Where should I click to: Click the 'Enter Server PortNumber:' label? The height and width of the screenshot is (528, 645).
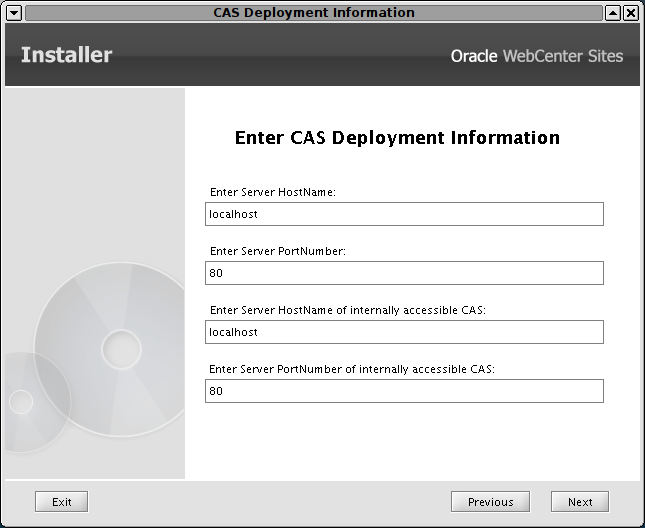[278, 251]
